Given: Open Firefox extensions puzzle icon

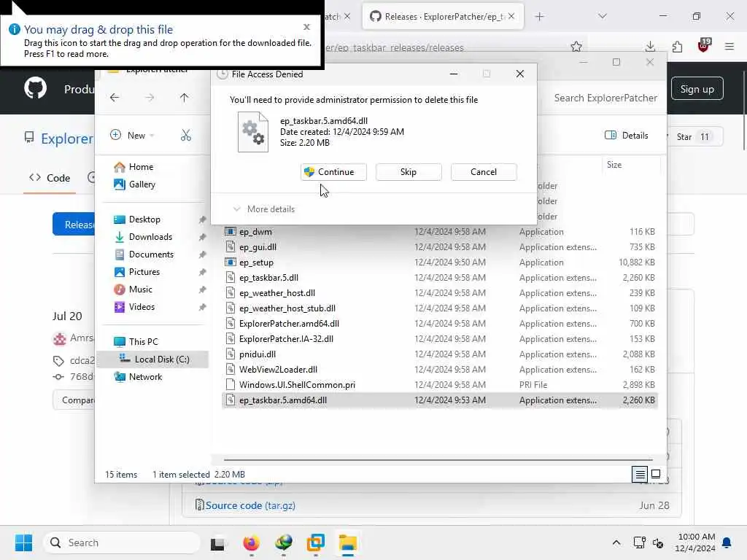Looking at the screenshot, I should [677, 47].
